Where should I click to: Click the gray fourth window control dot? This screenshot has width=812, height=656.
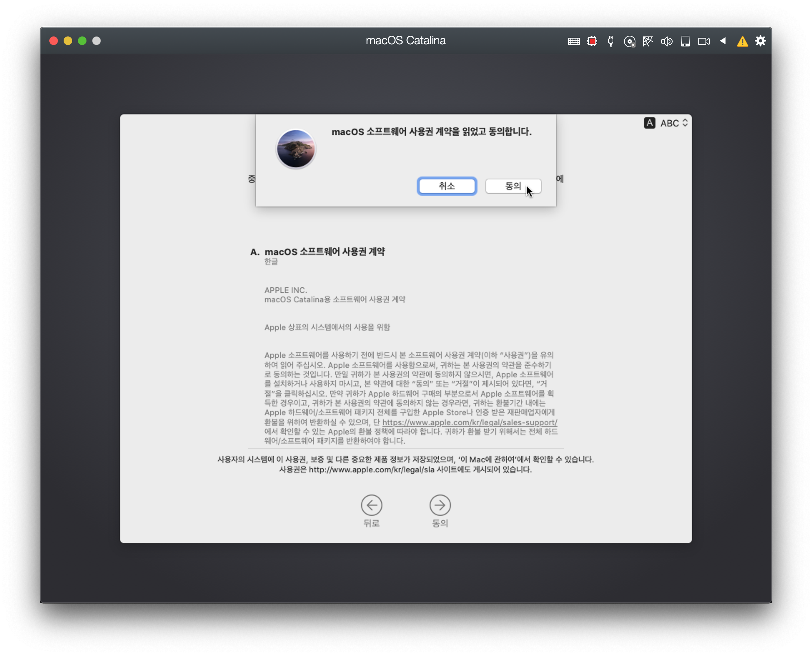[x=96, y=41]
